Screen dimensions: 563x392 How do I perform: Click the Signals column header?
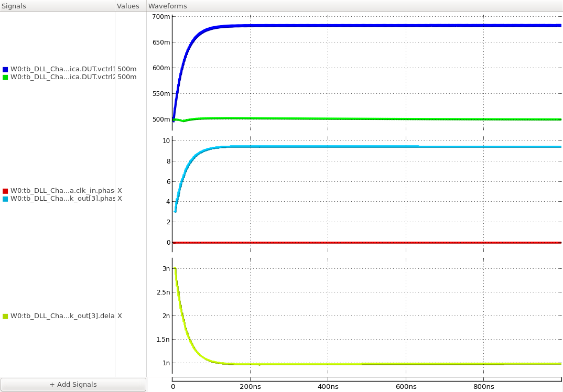point(14,6)
